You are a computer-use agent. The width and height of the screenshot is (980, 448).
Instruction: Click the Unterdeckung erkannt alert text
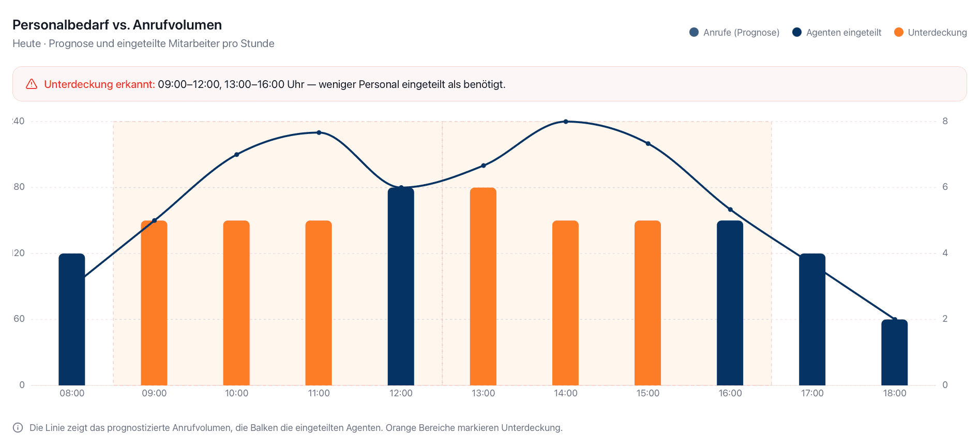(99, 84)
